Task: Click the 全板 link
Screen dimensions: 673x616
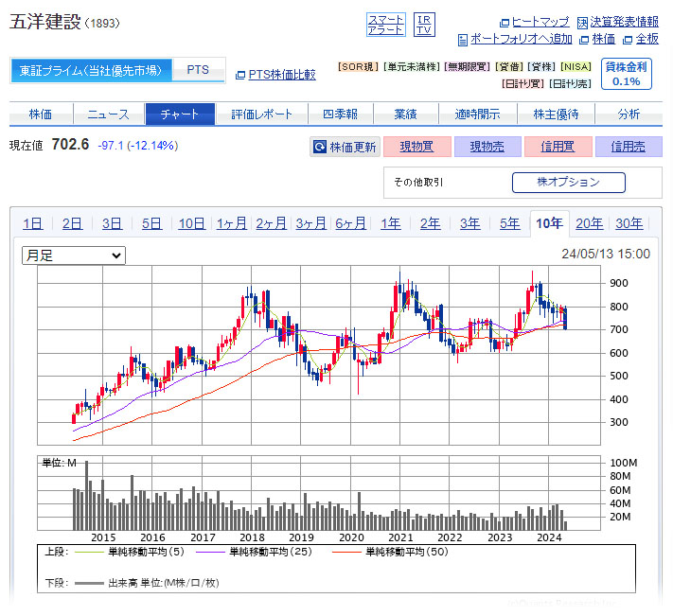Action: (x=646, y=39)
